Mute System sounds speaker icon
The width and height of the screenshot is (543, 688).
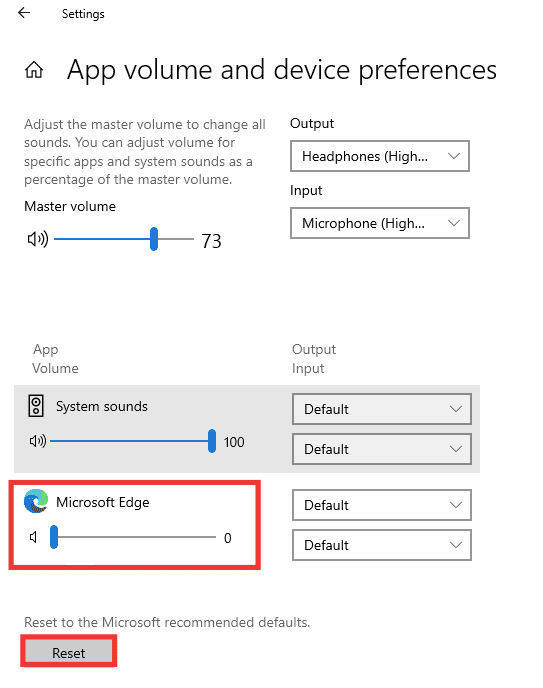pyautogui.click(x=38, y=441)
